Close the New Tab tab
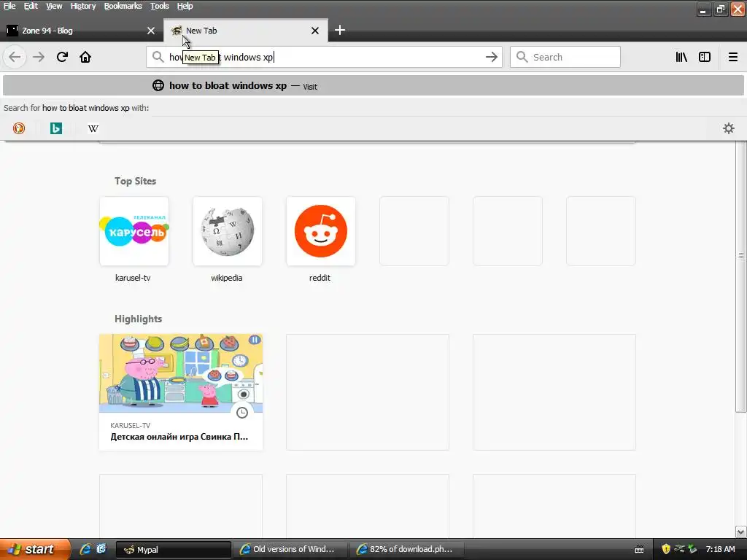Screen dimensions: 747x560 coord(315,31)
